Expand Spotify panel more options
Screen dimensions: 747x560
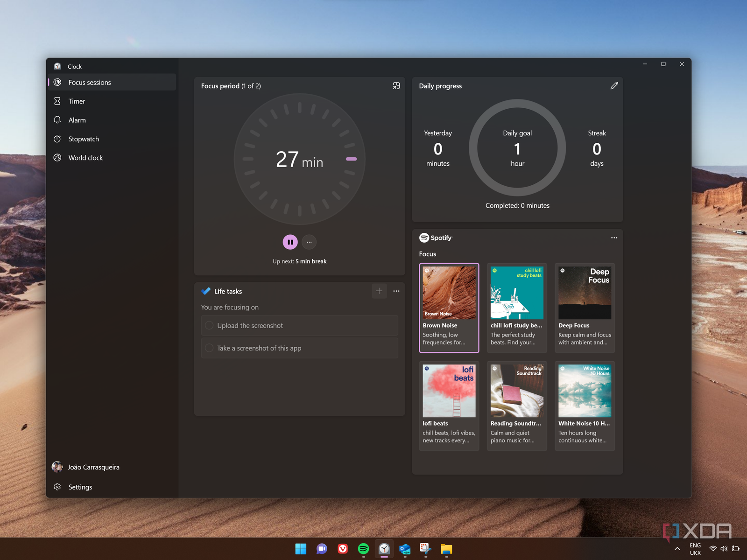(x=614, y=238)
